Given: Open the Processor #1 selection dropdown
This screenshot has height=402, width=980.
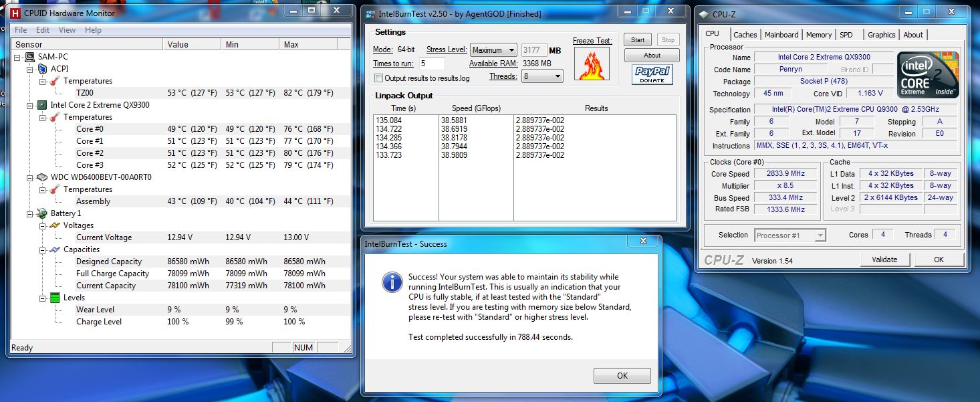Looking at the screenshot, I should point(790,235).
